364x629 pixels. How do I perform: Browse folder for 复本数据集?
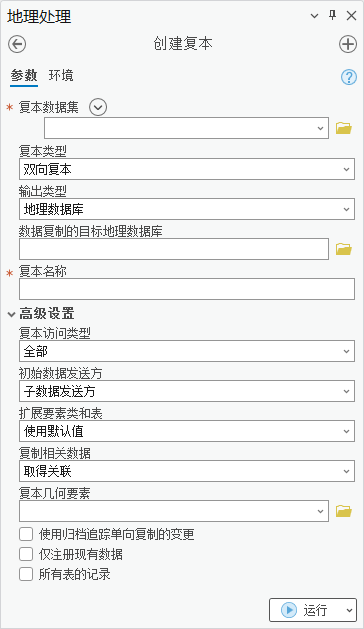[344, 128]
